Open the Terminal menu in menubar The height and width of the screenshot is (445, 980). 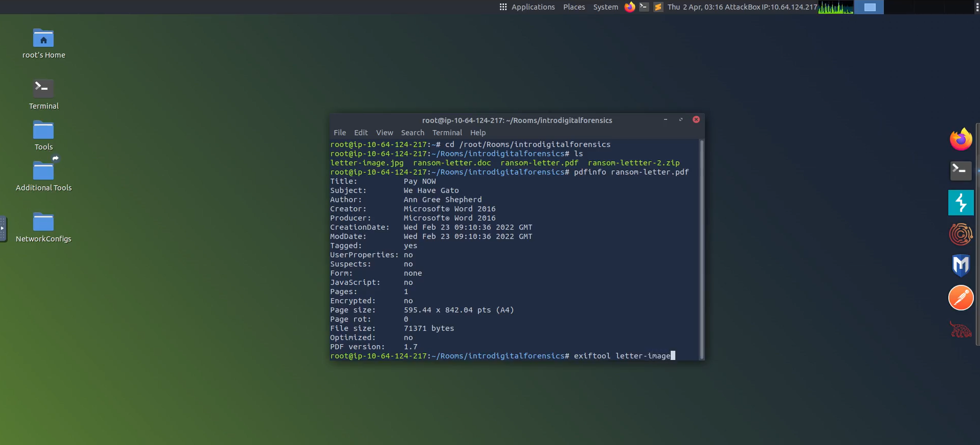coord(447,133)
